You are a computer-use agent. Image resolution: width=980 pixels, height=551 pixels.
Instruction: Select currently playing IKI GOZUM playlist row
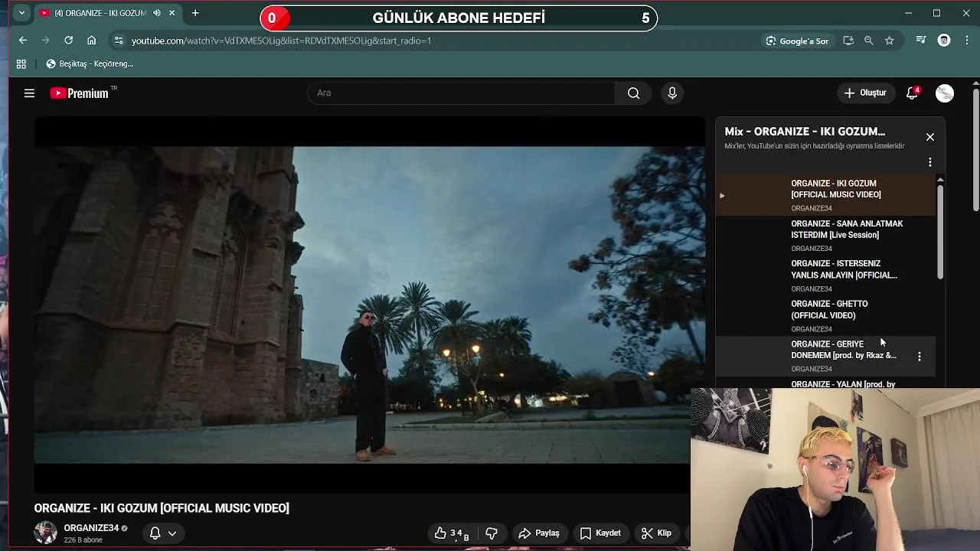[825, 195]
